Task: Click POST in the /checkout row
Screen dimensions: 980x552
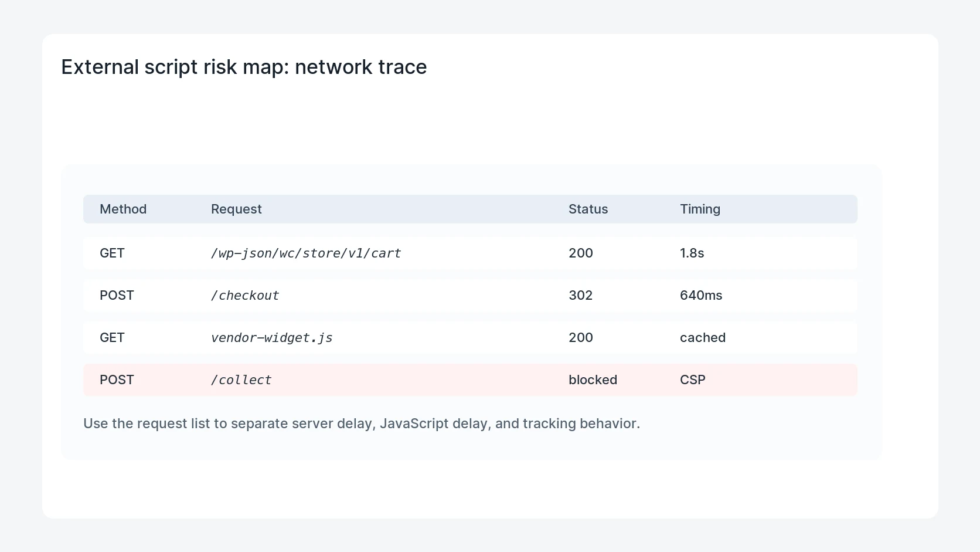Action: click(117, 295)
